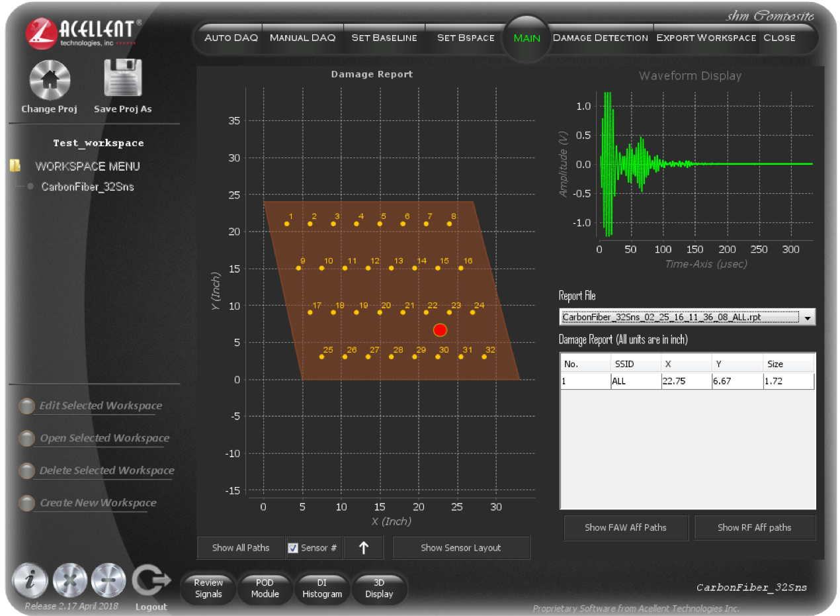Enable Show All Paths on the plot
Viewport: 840px width, 616px height.
[241, 548]
